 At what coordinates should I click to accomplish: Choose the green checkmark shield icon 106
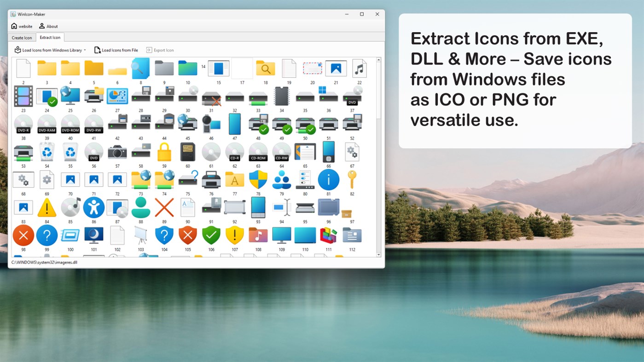click(211, 235)
